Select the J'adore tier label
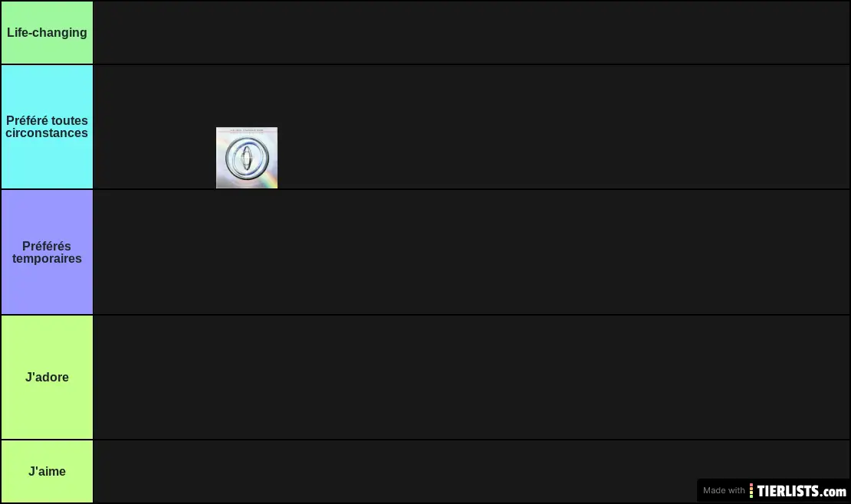 pyautogui.click(x=47, y=377)
